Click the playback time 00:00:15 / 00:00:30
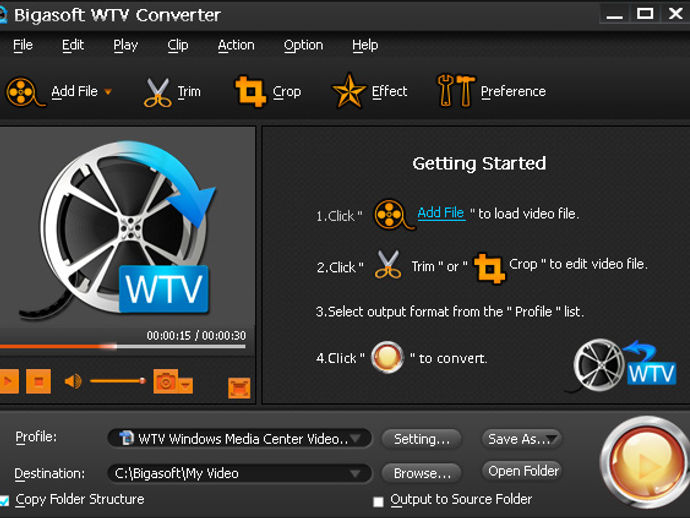The image size is (690, 518). pyautogui.click(x=196, y=335)
